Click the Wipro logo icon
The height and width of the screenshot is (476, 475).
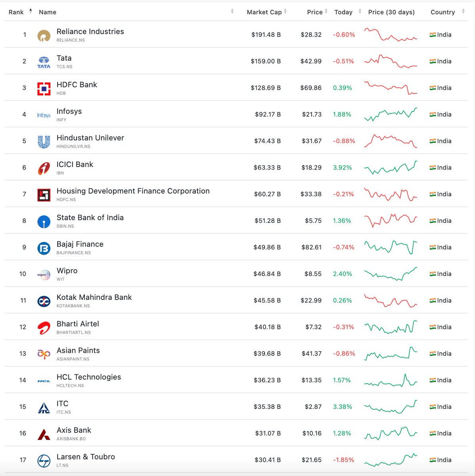(44, 275)
